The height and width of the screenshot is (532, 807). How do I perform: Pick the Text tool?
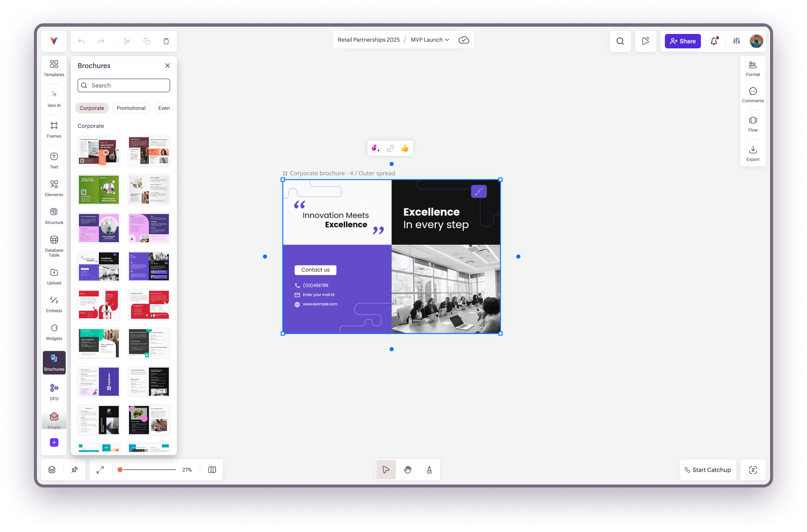click(x=54, y=160)
